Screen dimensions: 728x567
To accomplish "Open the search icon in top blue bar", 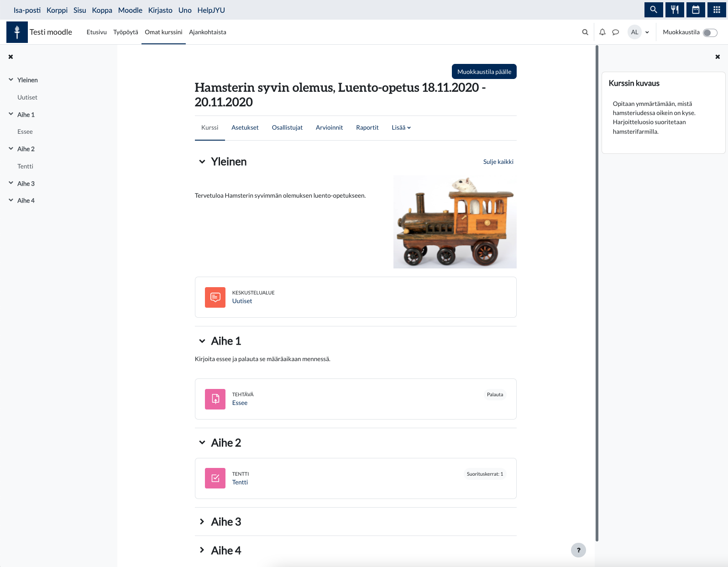I will 654,10.
